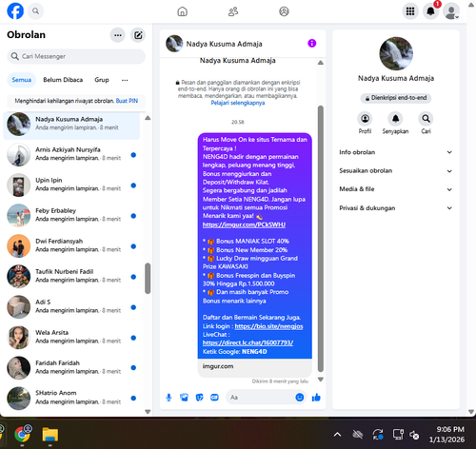
Task: Select the Semua filter tab
Action: [x=22, y=80]
